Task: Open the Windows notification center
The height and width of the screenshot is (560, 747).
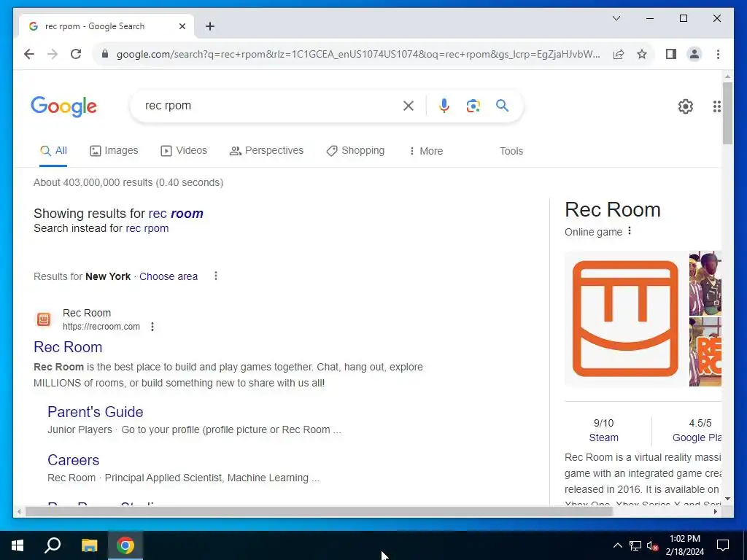Action: click(x=723, y=545)
